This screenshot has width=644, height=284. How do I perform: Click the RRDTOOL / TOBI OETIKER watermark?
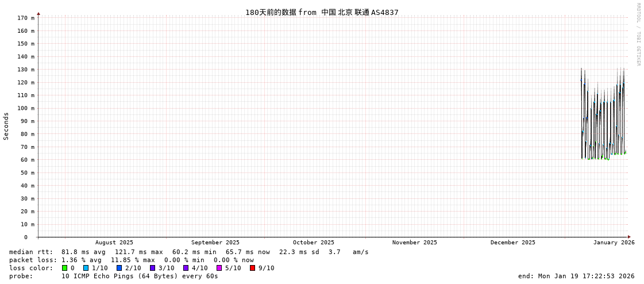coord(638,34)
